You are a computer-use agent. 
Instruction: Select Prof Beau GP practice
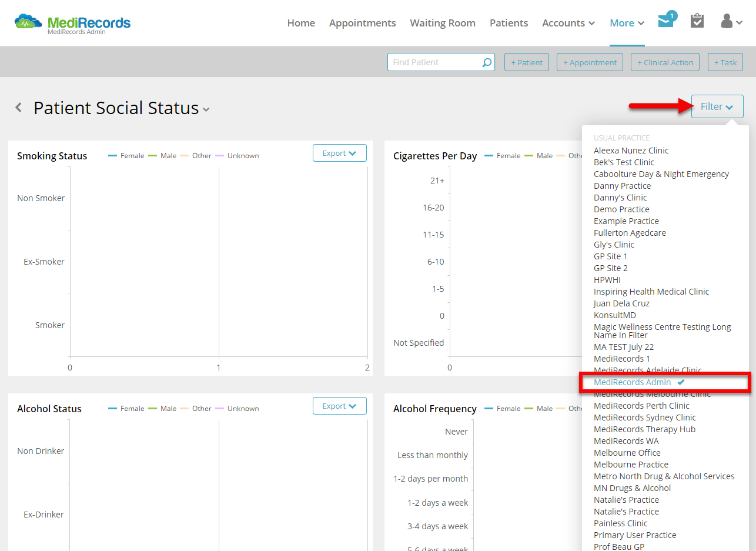(619, 546)
